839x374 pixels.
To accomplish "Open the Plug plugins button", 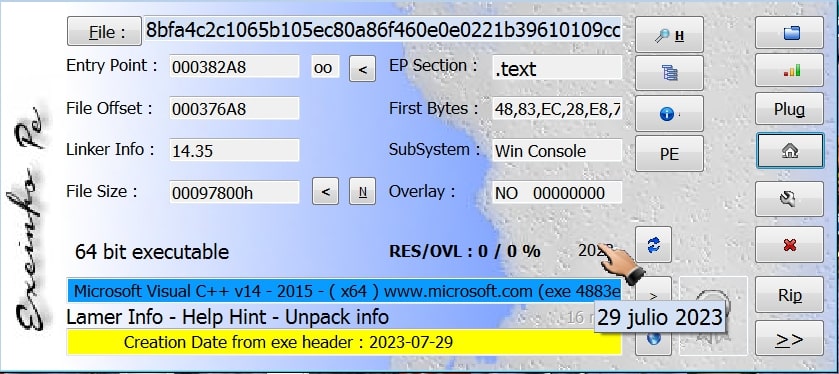I will pos(789,109).
